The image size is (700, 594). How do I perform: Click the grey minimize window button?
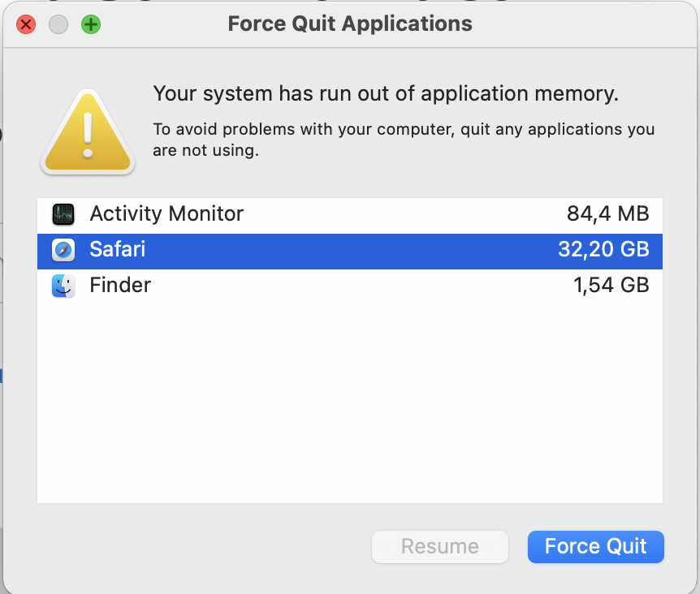point(58,24)
